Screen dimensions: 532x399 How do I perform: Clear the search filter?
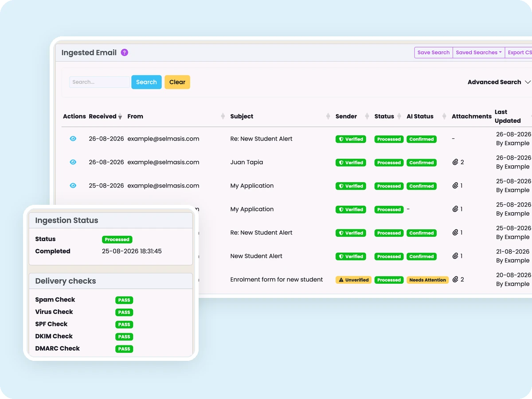(x=177, y=82)
